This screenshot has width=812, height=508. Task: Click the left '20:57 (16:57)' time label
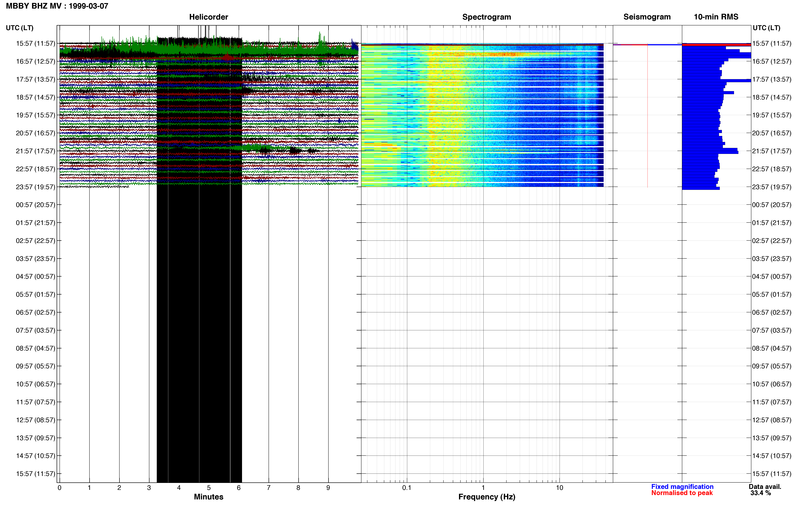pyautogui.click(x=35, y=133)
